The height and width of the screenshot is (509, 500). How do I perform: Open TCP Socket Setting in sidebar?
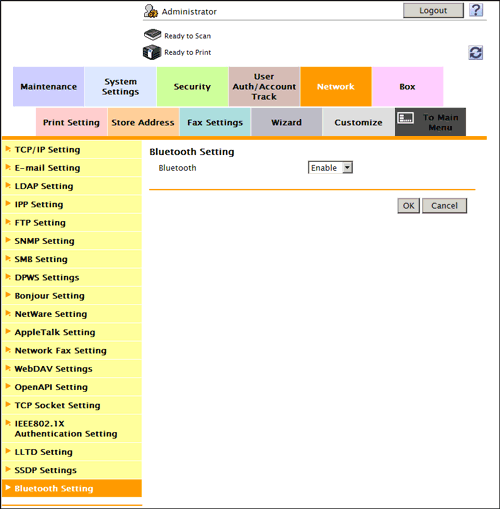[72, 405]
